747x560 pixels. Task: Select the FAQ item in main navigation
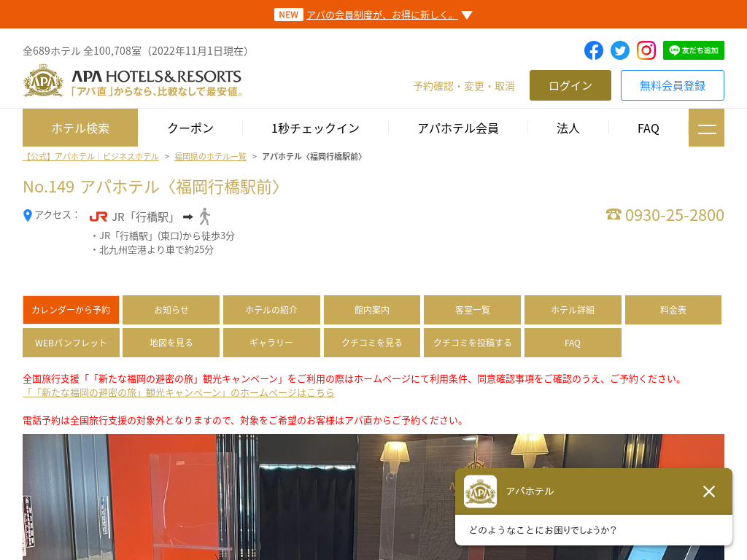click(649, 128)
